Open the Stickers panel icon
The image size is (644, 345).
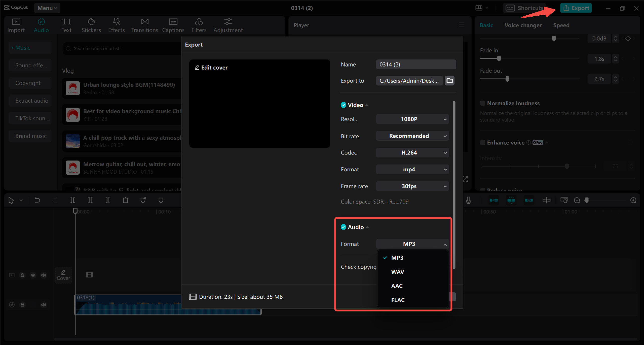point(91,22)
